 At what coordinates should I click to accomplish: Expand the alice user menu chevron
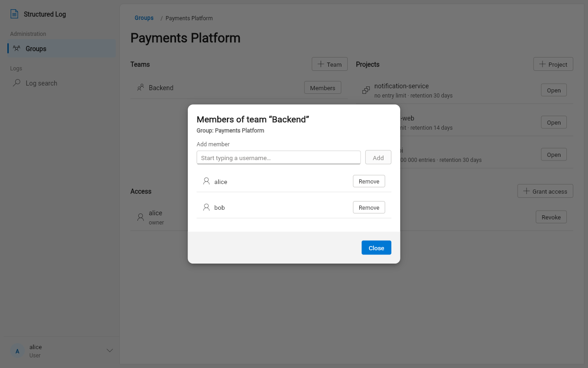[x=110, y=351]
